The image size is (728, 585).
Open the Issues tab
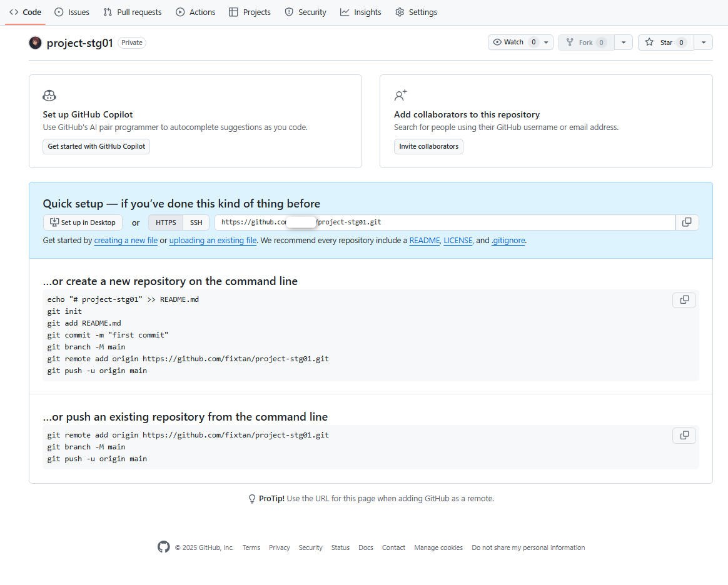[72, 12]
